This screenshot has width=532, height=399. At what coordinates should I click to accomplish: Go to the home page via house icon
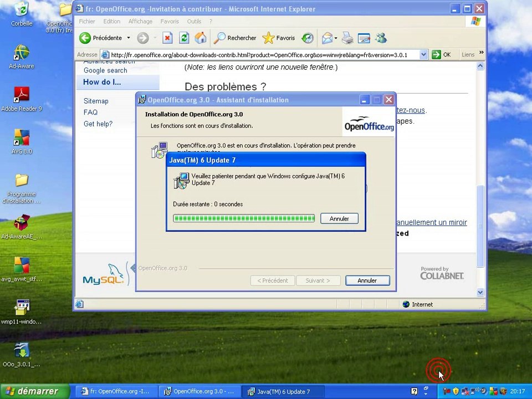coord(200,38)
